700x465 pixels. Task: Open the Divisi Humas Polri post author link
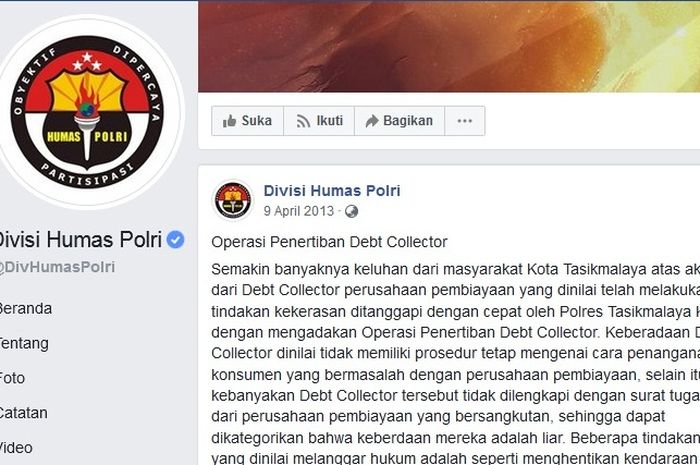332,191
